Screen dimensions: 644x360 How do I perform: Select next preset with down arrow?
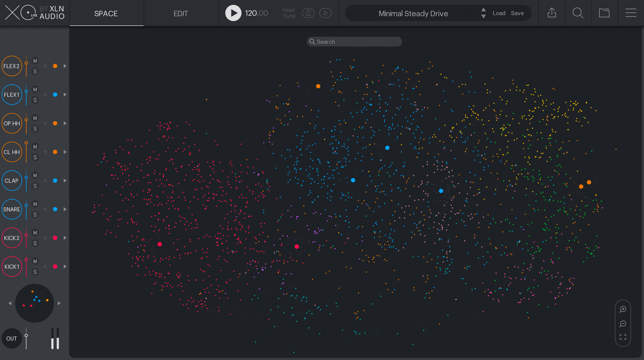click(x=484, y=16)
